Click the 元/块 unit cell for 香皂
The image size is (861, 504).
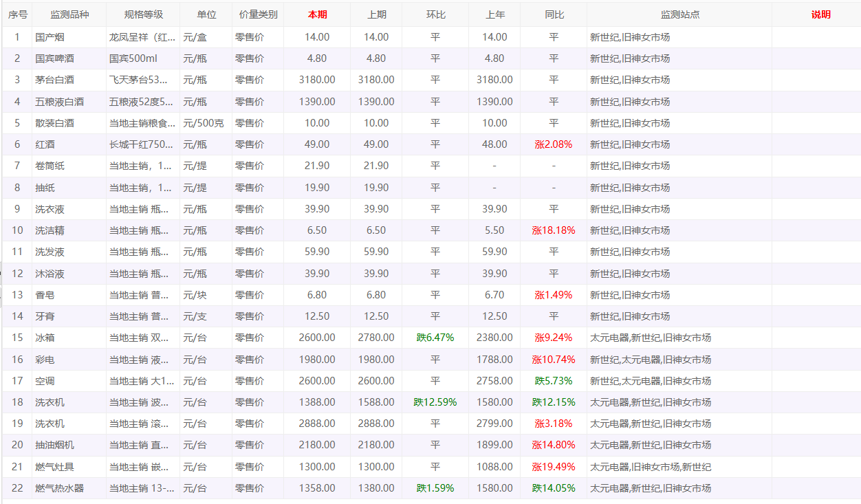coord(206,295)
